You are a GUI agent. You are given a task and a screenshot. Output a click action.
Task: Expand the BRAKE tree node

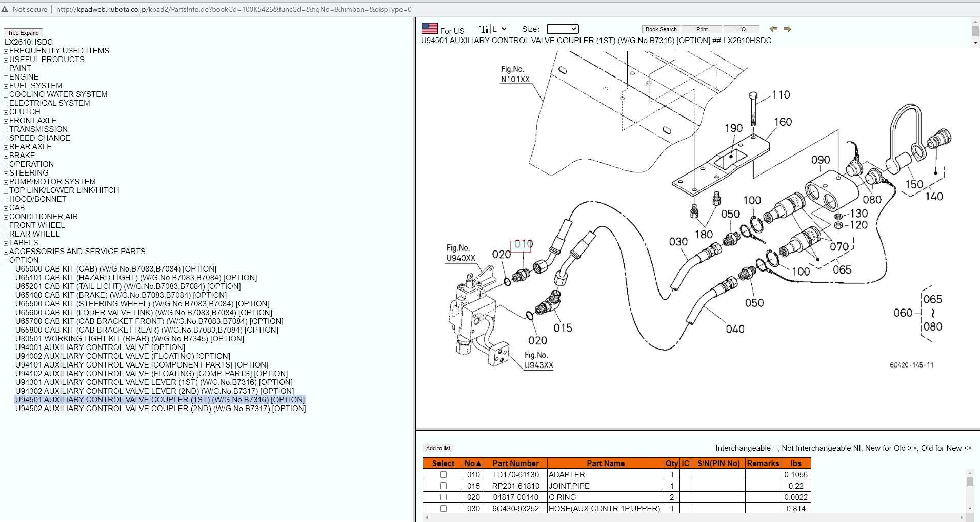click(x=6, y=156)
